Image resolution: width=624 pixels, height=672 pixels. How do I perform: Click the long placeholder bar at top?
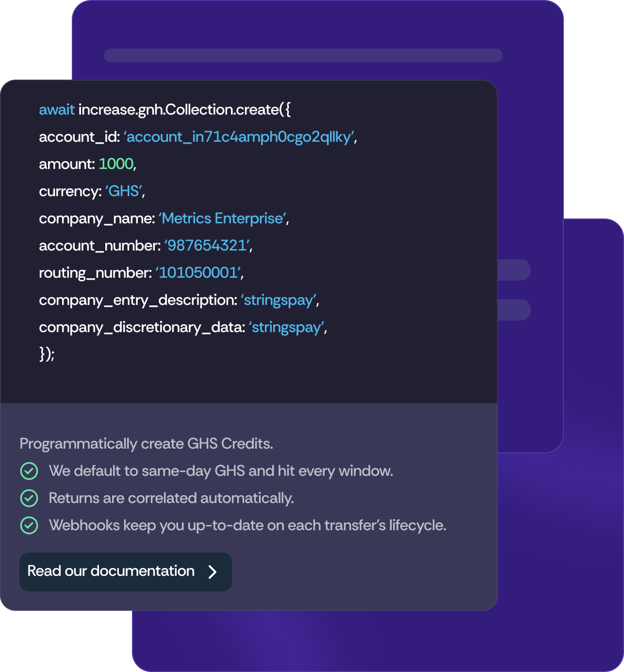[303, 55]
